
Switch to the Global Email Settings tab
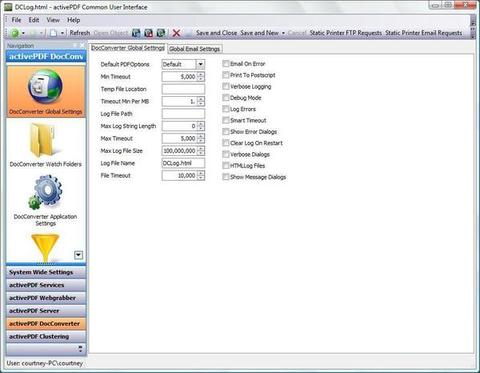pyautogui.click(x=195, y=49)
